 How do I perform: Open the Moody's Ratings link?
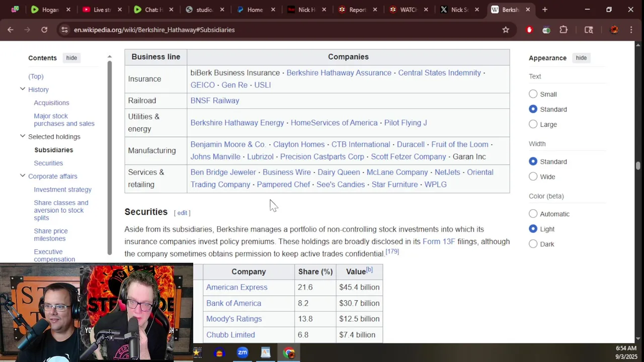pos(234,319)
